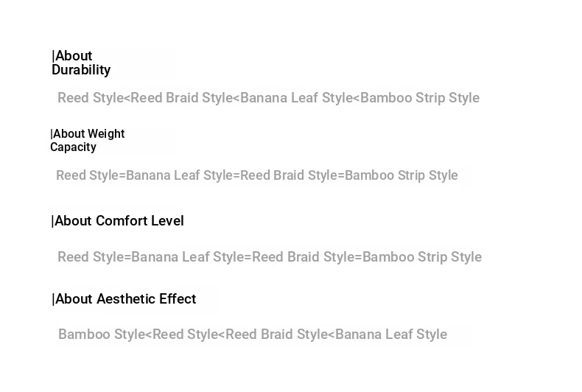This screenshot has height=392, width=582.
Task: Click Reed Style after Bamboo Style under Aesthetic Effect
Action: point(185,335)
